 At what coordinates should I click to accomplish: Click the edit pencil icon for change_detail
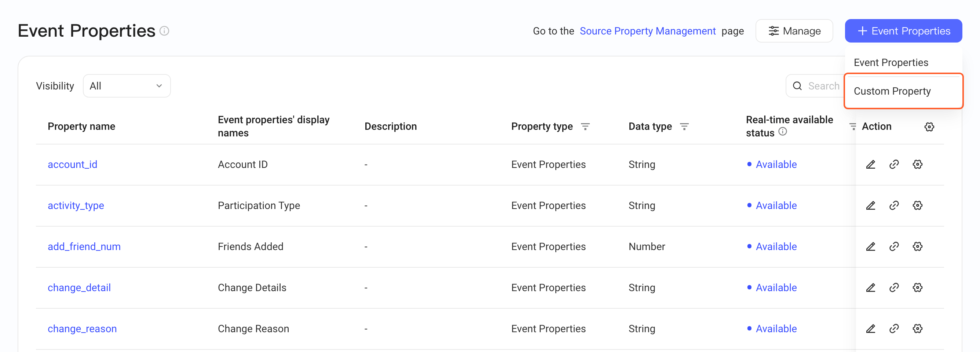click(x=870, y=287)
